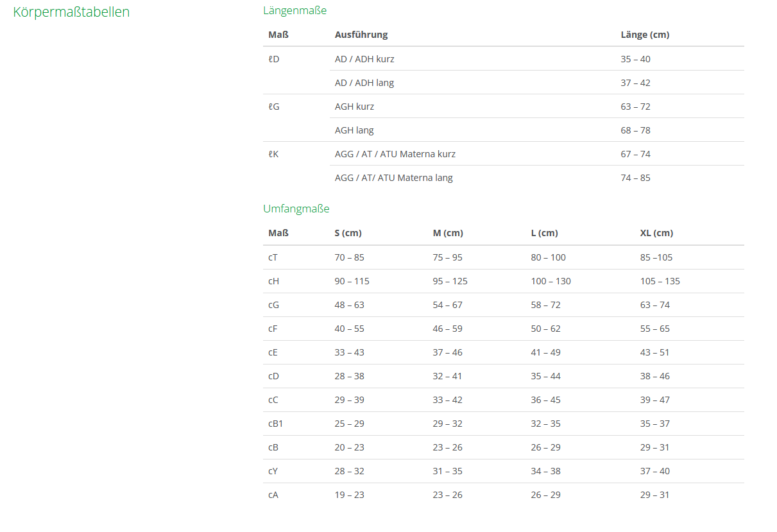Select the Länge (cm) column header

[x=645, y=35]
